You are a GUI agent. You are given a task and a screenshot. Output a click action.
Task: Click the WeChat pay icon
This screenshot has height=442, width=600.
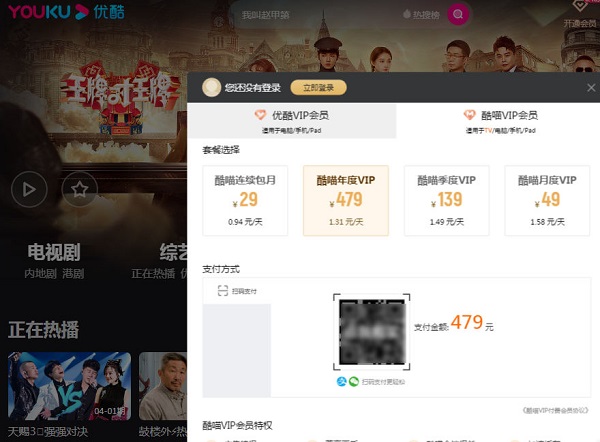[353, 382]
